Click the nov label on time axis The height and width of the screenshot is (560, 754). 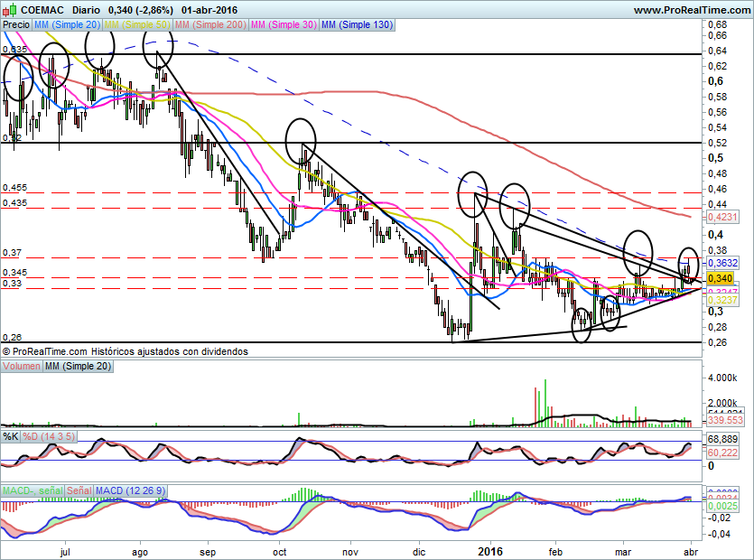pyautogui.click(x=350, y=552)
